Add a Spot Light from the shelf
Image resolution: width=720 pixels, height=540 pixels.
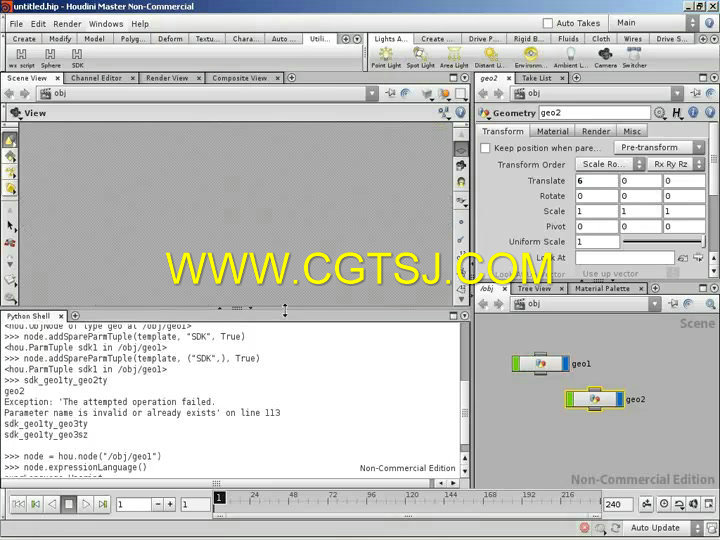tap(420, 58)
